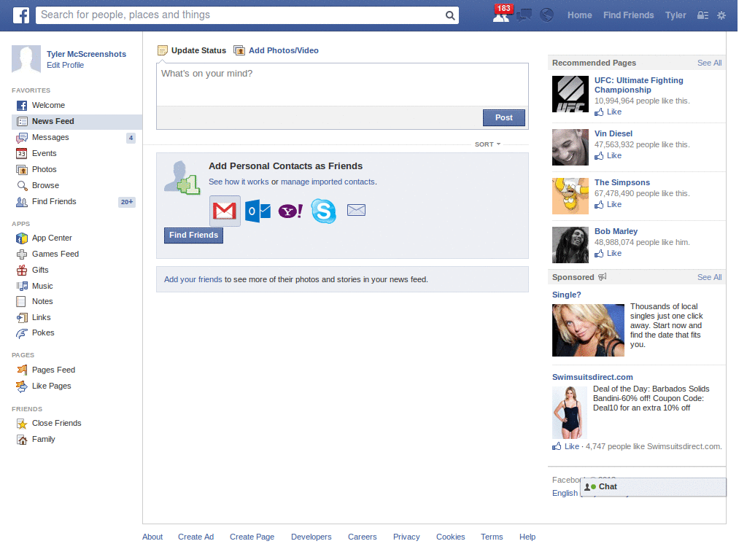Click the Single? ad title
Viewport: 747px width, 560px height.
point(566,295)
